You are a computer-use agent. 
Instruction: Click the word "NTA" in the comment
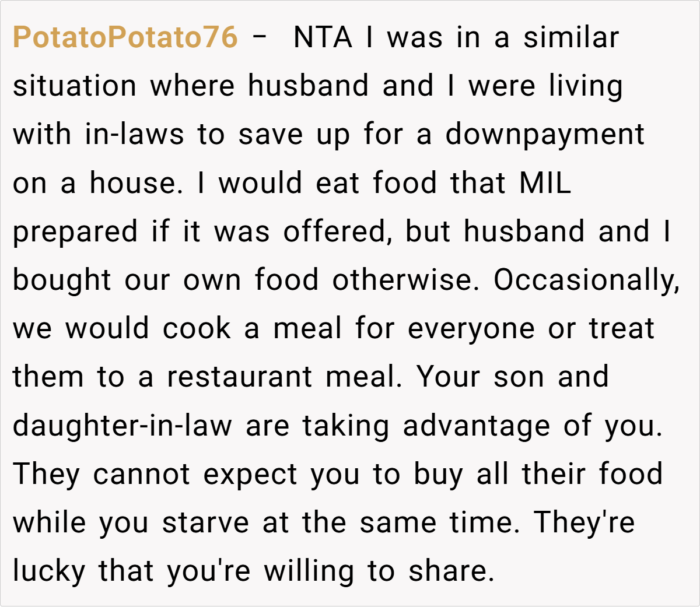tap(323, 38)
